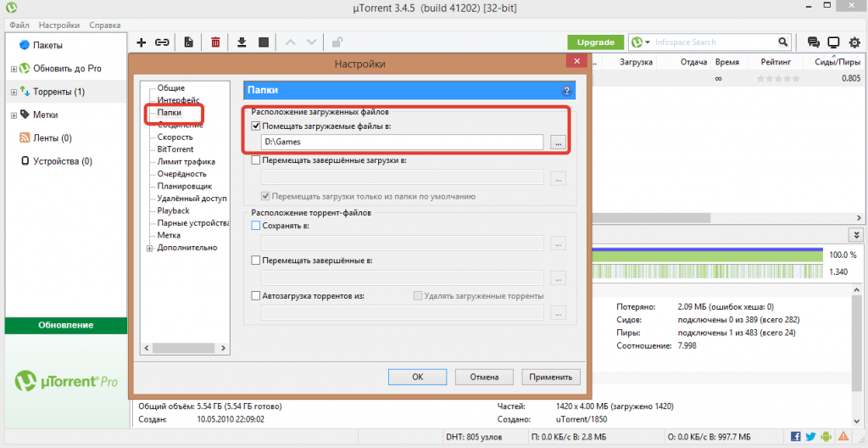Click the D:\Games path input field

(x=403, y=142)
